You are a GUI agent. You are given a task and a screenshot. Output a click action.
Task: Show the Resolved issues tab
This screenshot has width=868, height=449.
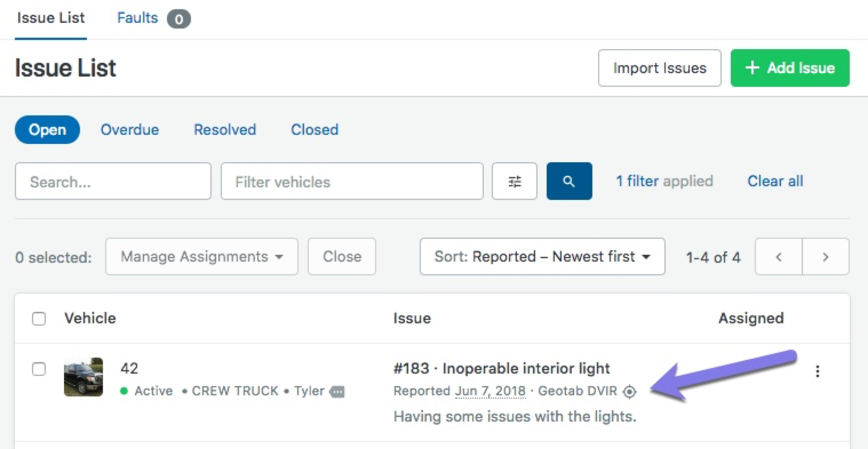(225, 130)
